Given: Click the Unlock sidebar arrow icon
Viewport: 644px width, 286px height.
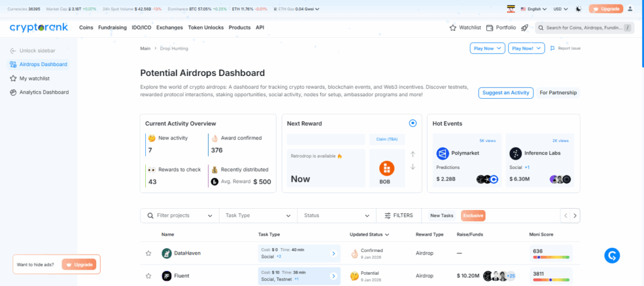Looking at the screenshot, I should 14,50.
